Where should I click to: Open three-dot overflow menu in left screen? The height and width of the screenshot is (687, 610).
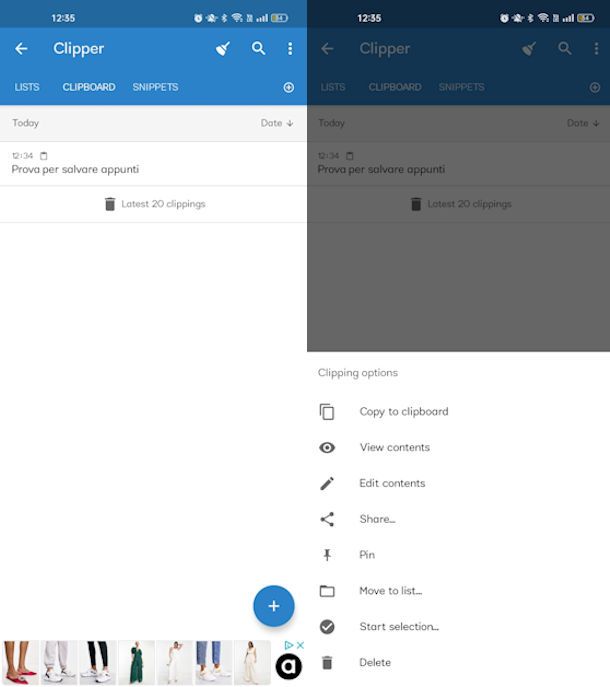point(290,49)
